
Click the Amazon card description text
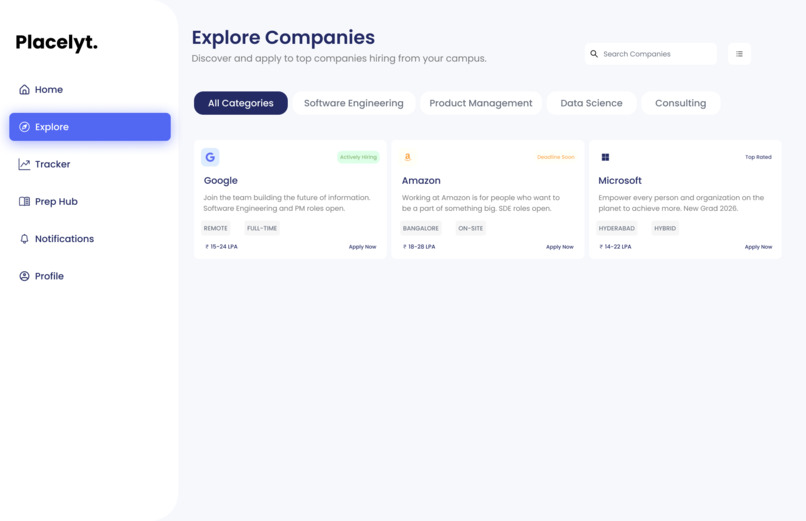pos(481,203)
